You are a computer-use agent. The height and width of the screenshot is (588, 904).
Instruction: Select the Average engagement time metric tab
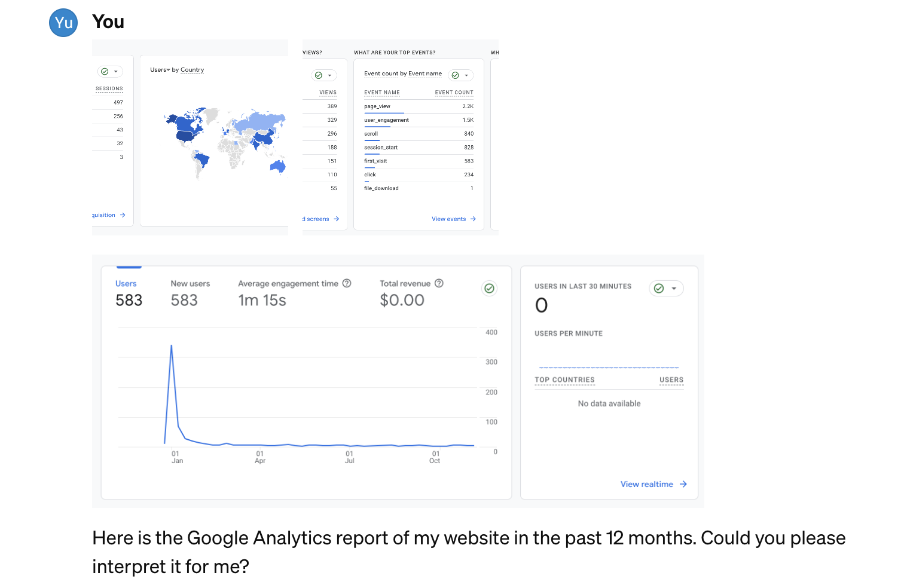pos(294,293)
